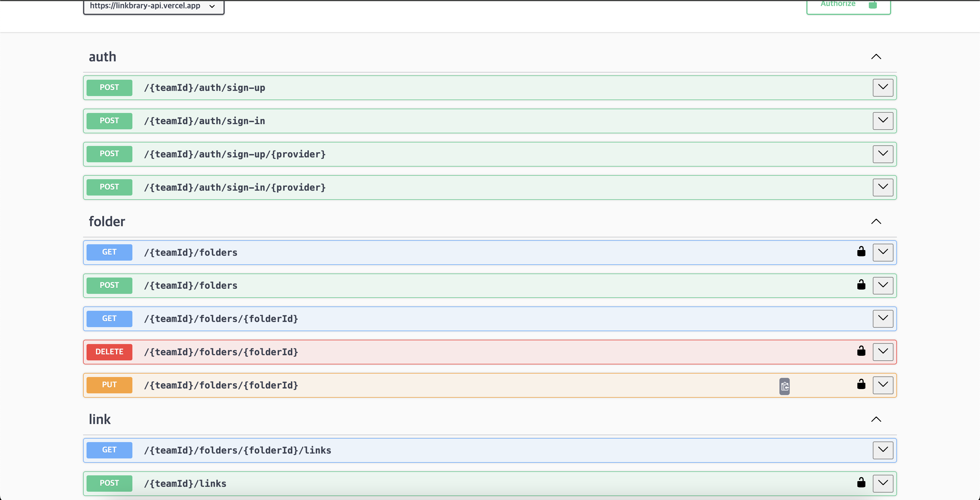Click the lock icon inside Authorize button
This screenshot has width=980, height=500.
point(873,4)
